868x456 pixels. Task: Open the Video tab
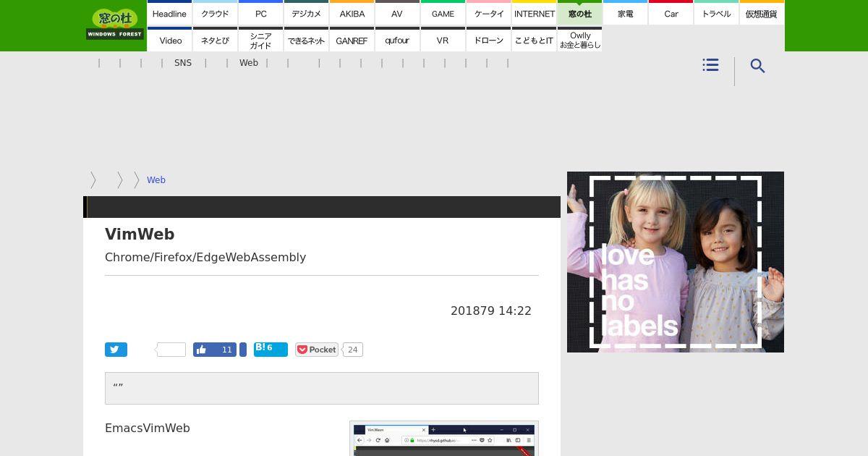(170, 40)
